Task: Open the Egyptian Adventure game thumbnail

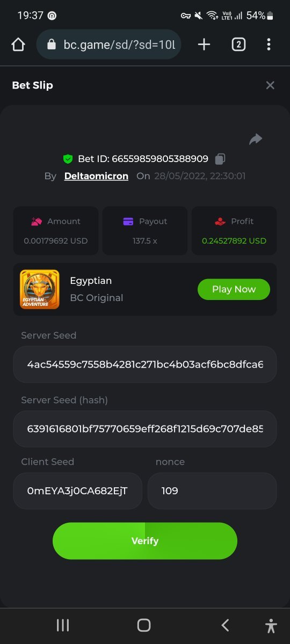Action: click(x=40, y=289)
